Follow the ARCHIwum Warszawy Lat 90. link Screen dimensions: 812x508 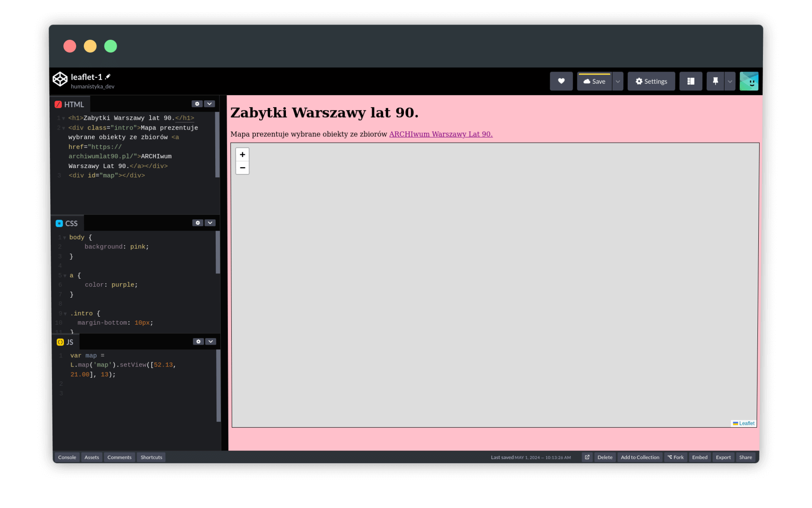tap(441, 134)
